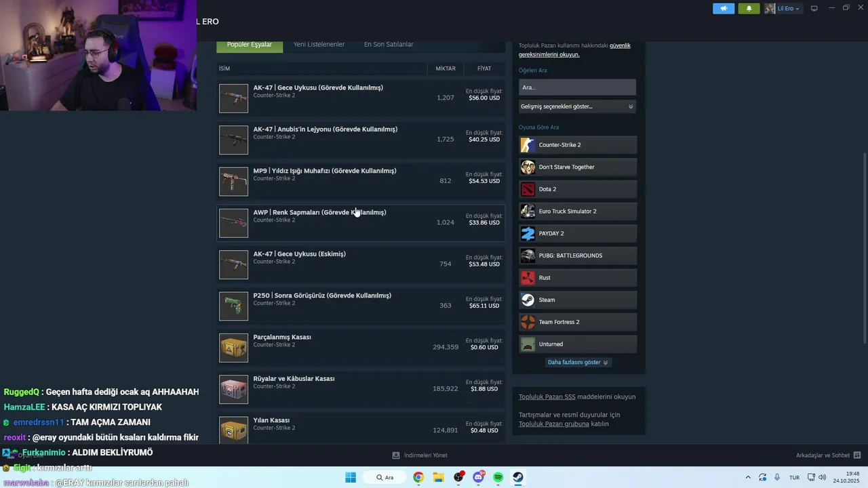
Task: Click the taskbar Ara search box
Action: [384, 477]
